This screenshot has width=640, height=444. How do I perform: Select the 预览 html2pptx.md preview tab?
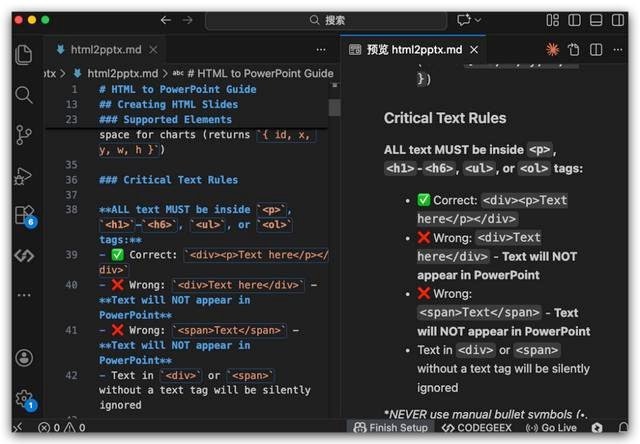[414, 49]
